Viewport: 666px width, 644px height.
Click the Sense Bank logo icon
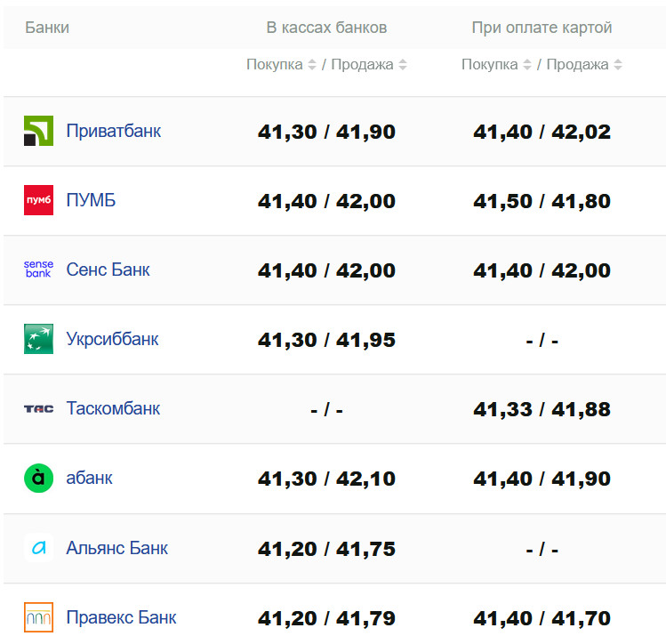point(38,270)
